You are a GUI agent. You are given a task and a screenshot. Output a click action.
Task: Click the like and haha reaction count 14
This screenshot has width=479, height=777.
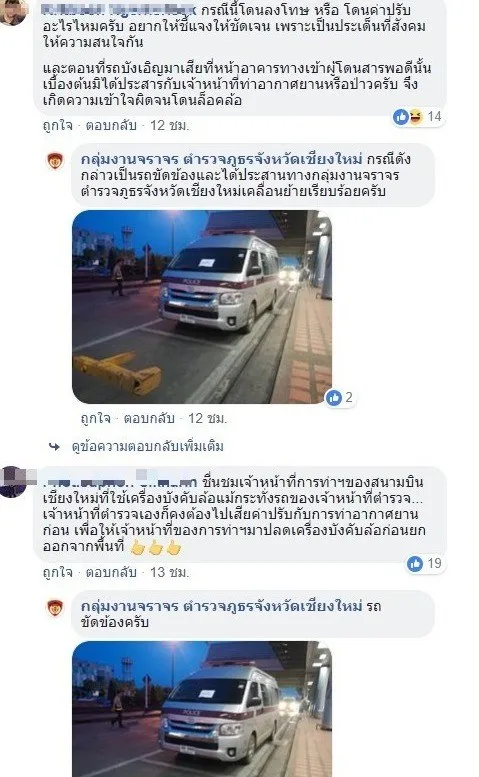pos(418,117)
